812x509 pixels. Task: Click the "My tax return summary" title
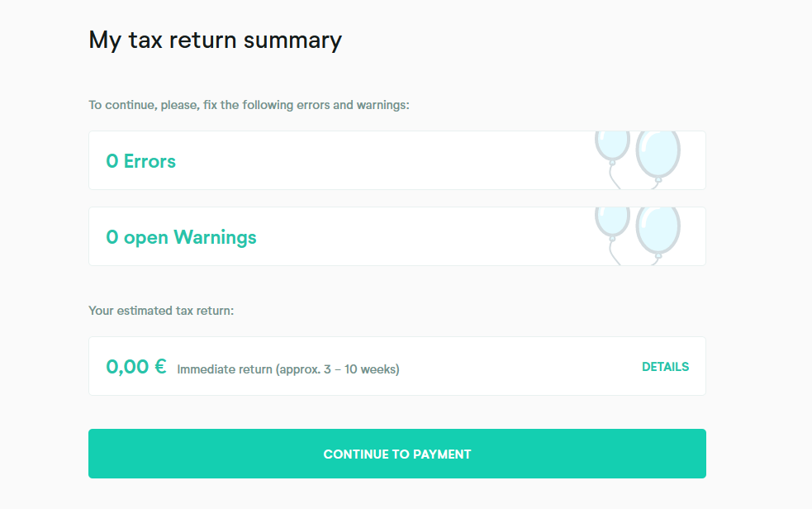point(215,40)
